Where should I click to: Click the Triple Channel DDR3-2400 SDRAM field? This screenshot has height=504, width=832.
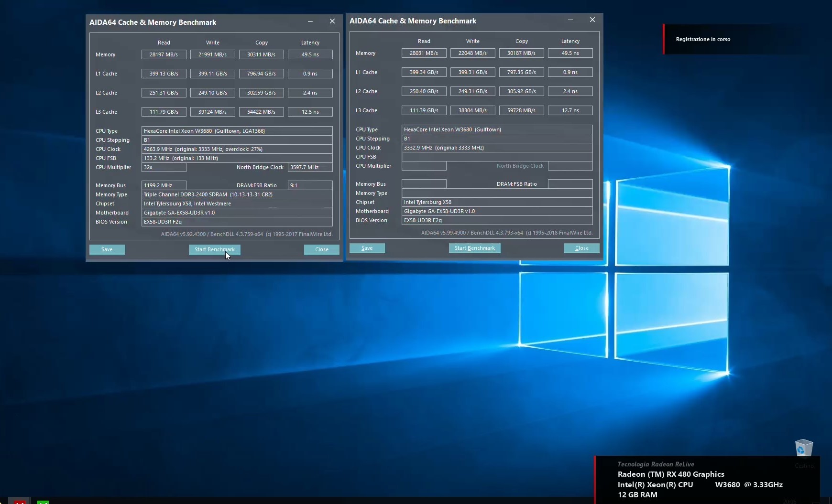click(x=237, y=194)
